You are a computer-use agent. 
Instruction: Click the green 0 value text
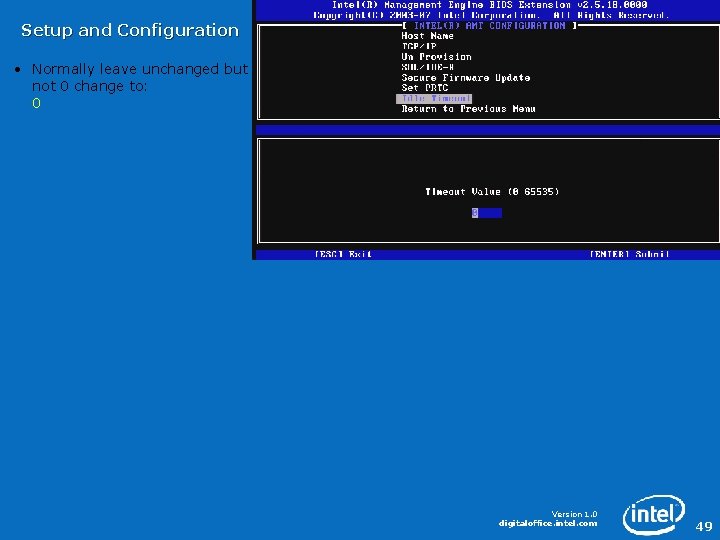36,103
